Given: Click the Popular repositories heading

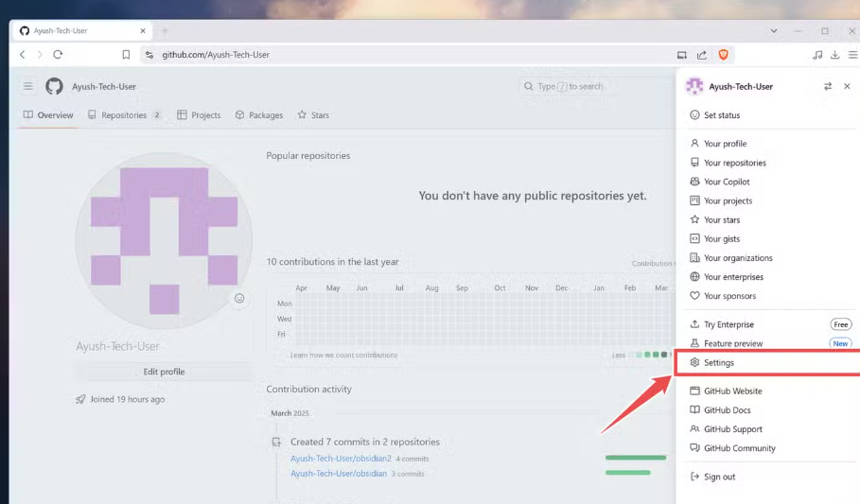Looking at the screenshot, I should coord(307,156).
